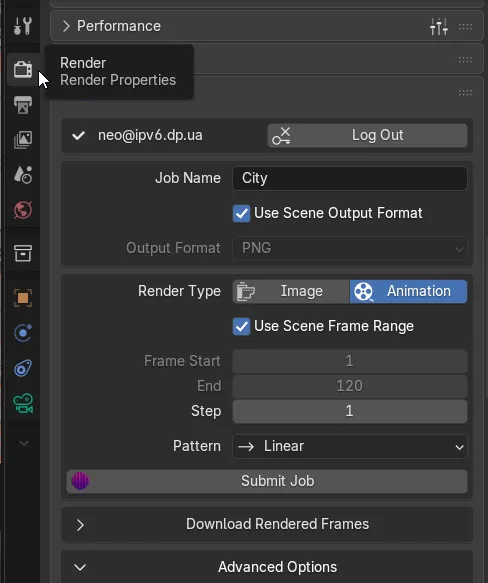The width and height of the screenshot is (488, 583).
Task: Select the Animation render type
Action: 408,291
